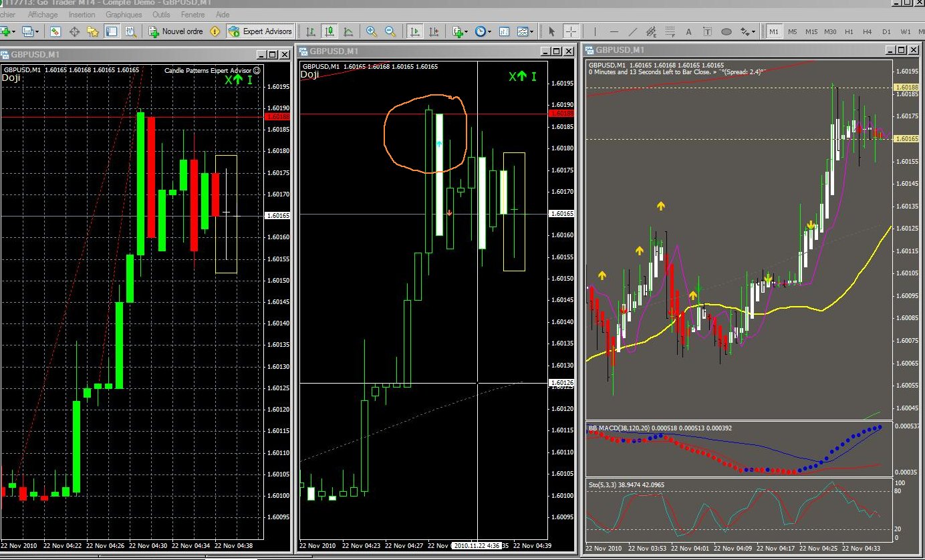The width and height of the screenshot is (925, 560).
Task: Select the text 'A' tool
Action: tap(688, 31)
